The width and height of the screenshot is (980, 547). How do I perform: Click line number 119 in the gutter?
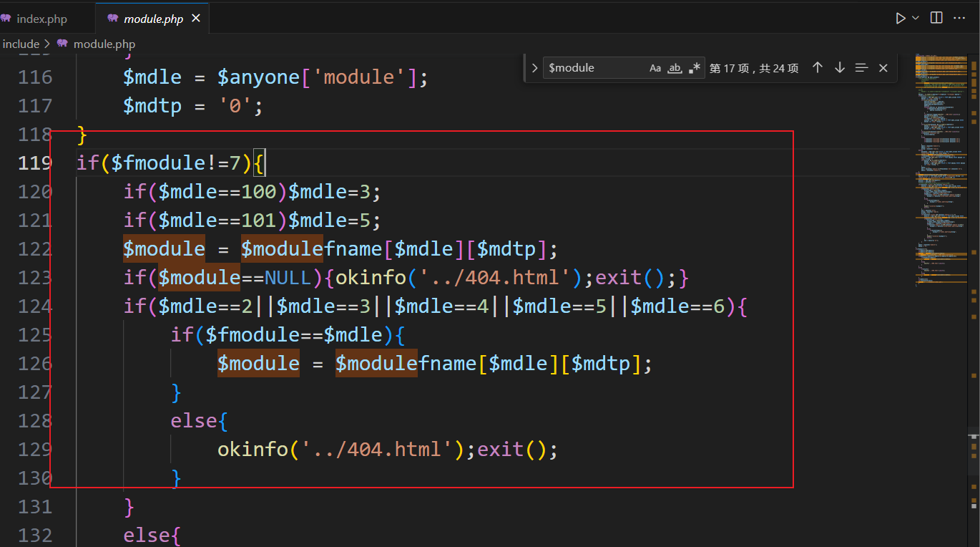[x=35, y=163]
